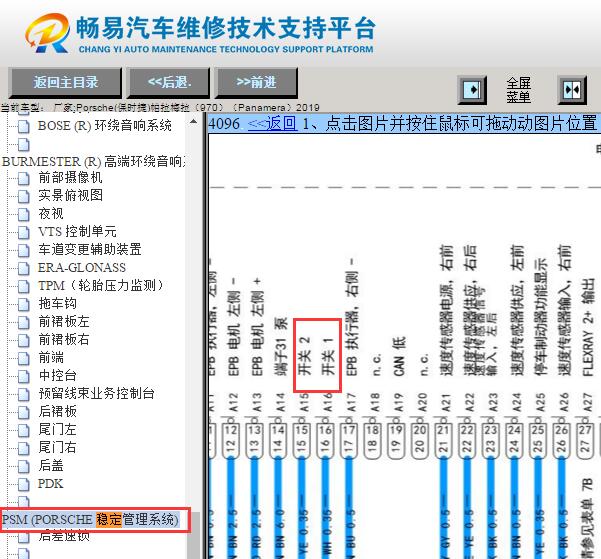This screenshot has width=601, height=559.
Task: Follow the <<返回 link above the diagram
Action: tap(273, 124)
